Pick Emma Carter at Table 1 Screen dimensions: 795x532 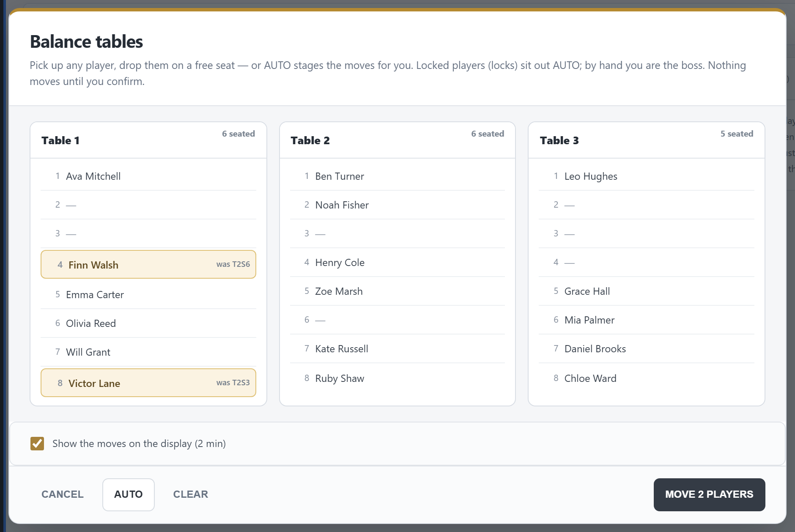(148, 295)
